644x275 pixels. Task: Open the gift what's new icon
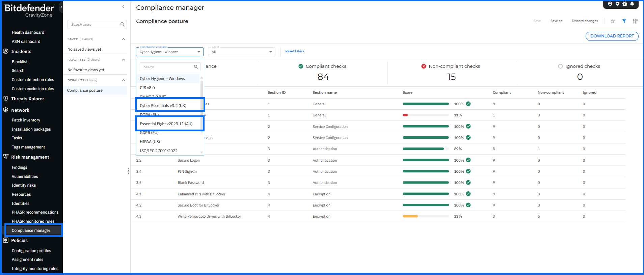pyautogui.click(x=625, y=4)
